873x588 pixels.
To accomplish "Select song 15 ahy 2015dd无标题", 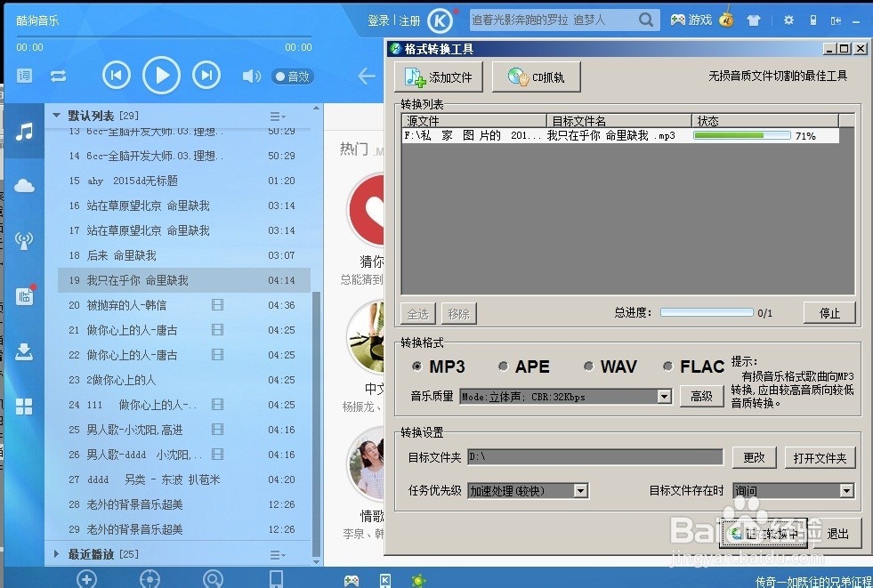I will [x=183, y=181].
